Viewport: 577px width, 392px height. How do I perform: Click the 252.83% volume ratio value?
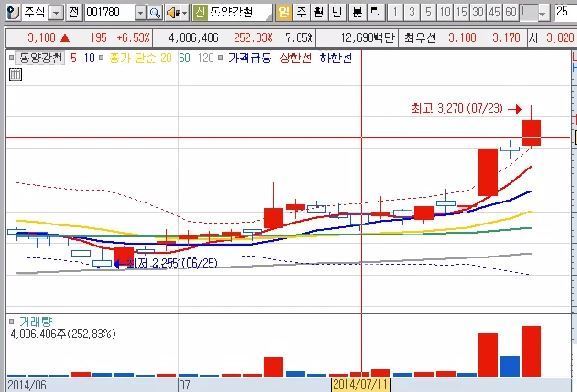tap(253, 38)
